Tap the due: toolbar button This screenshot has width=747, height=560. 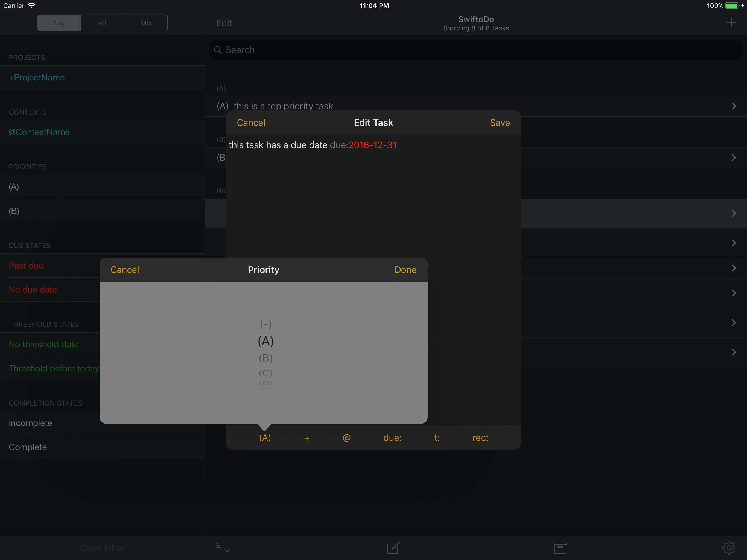[x=392, y=438]
